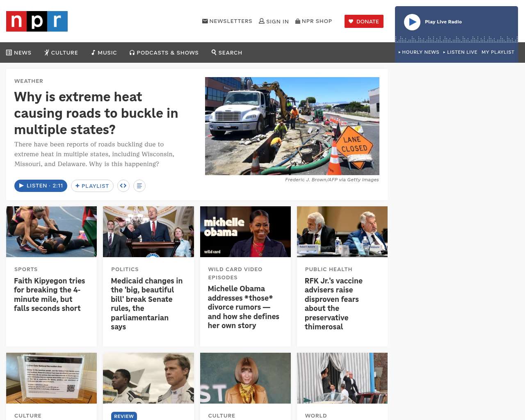Screen dimensions: 525x420
Task: Click the News section newspaper icon
Action: point(9,52)
